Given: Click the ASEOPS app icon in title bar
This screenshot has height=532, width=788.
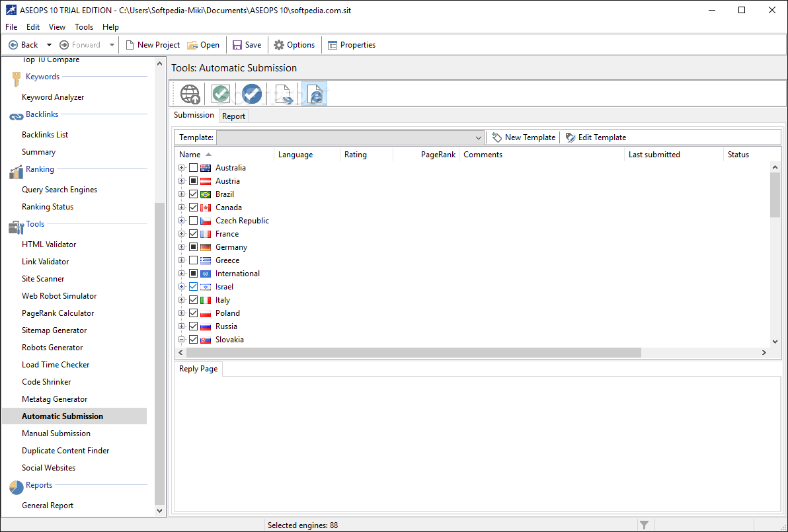Looking at the screenshot, I should pos(11,10).
